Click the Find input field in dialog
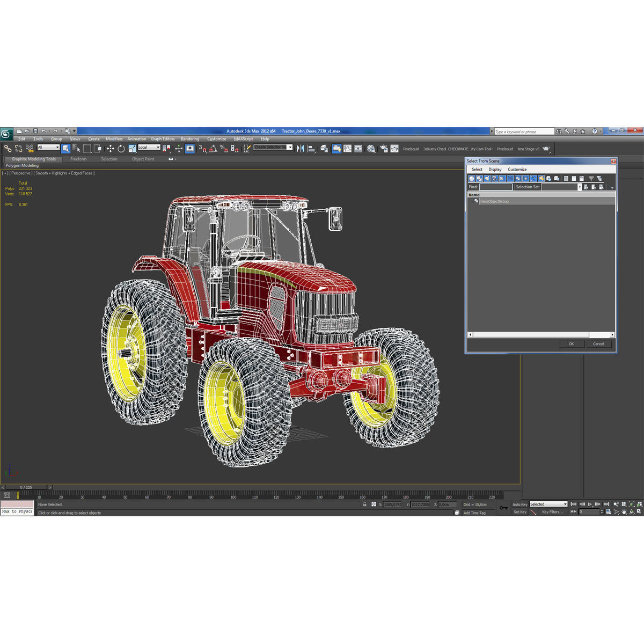 (x=496, y=187)
